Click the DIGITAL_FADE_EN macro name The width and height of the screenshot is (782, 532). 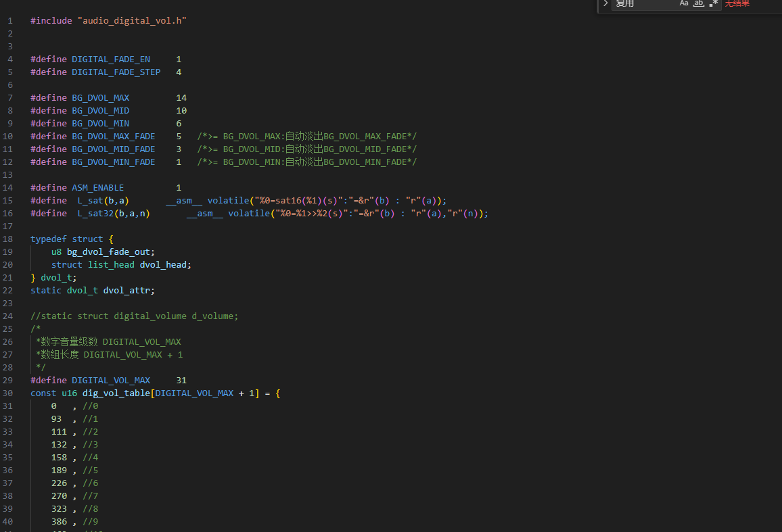[111, 59]
